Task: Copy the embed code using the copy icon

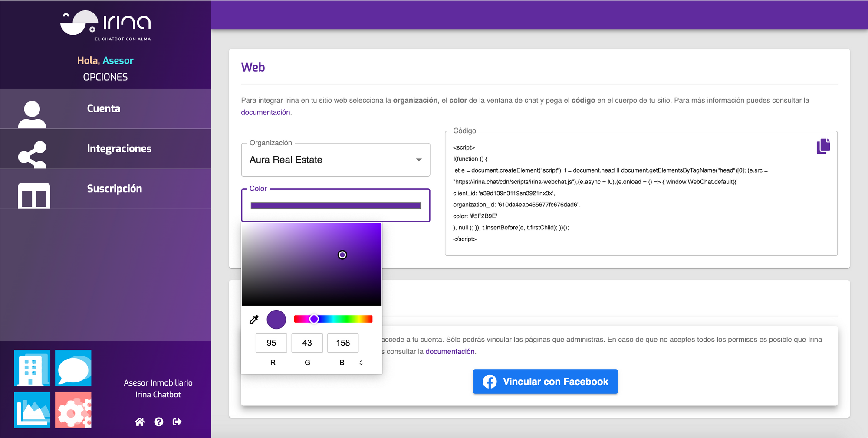Action: 823,146
